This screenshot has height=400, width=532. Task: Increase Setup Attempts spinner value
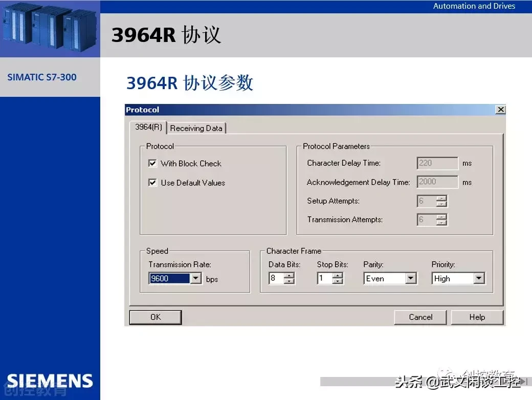point(442,198)
